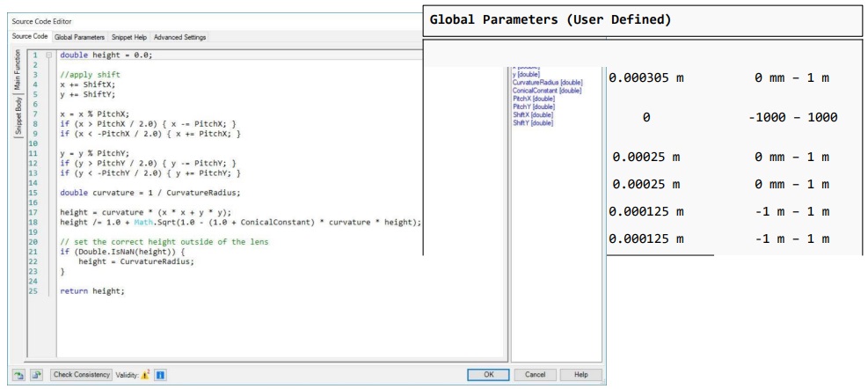
Task: Click the export snippet icon beside import
Action: click(x=36, y=375)
